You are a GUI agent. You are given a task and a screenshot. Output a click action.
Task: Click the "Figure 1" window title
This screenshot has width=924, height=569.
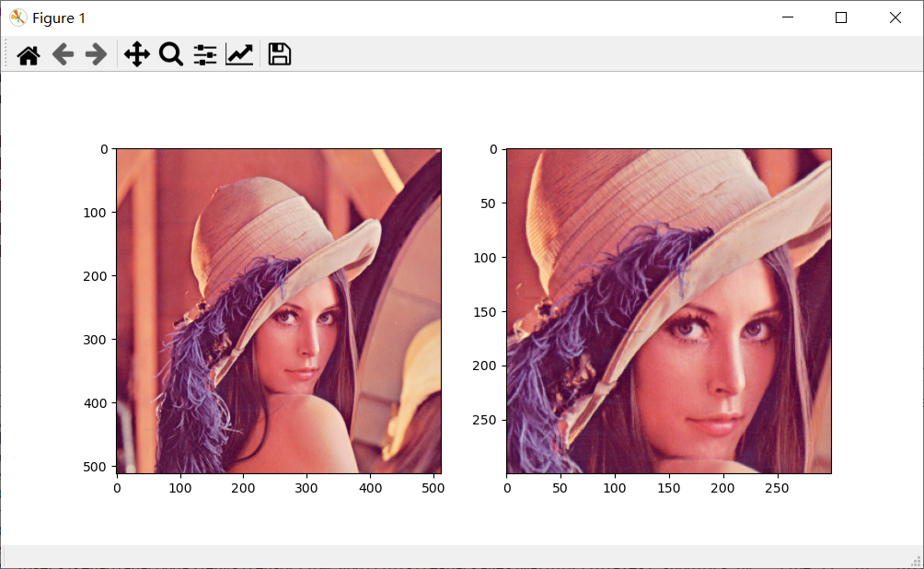[59, 18]
